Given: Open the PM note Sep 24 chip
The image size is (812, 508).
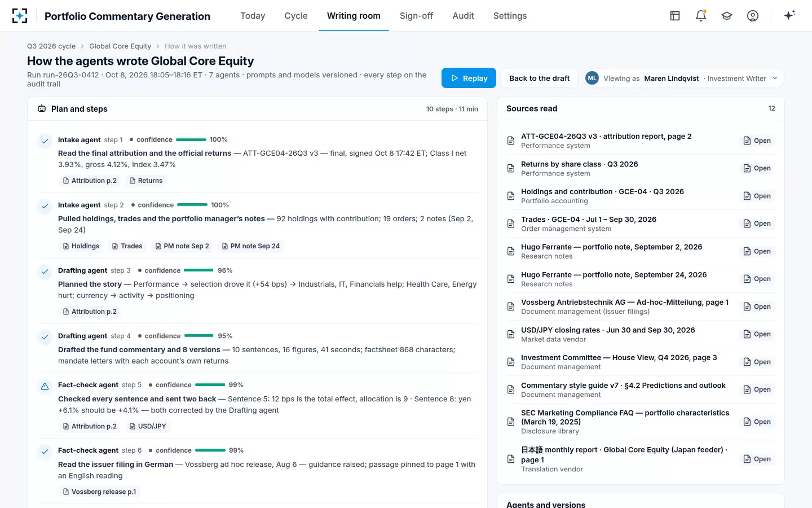Looking at the screenshot, I should (x=251, y=246).
